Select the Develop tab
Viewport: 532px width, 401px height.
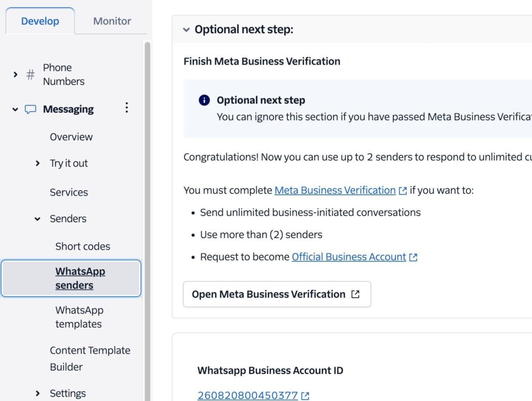pos(40,21)
